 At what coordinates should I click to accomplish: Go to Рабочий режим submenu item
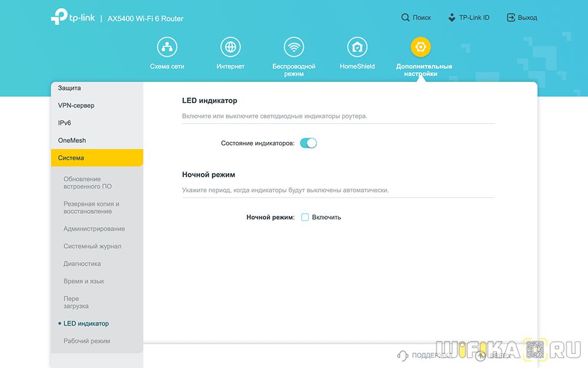[86, 341]
